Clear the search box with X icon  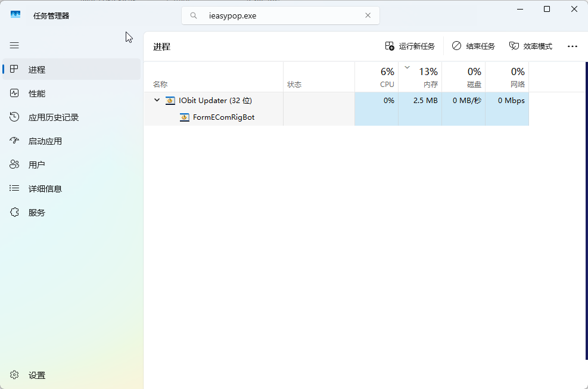click(368, 15)
